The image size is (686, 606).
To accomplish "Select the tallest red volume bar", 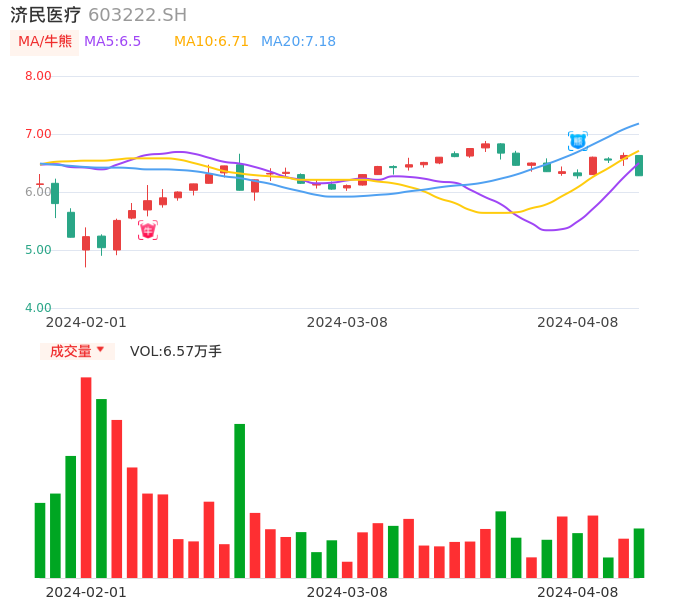I will pyautogui.click(x=86, y=477).
